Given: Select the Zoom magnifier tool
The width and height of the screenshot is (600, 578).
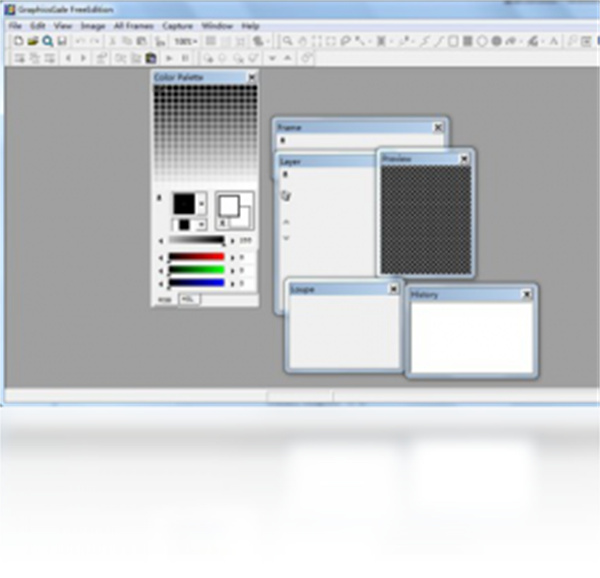Looking at the screenshot, I should point(287,41).
